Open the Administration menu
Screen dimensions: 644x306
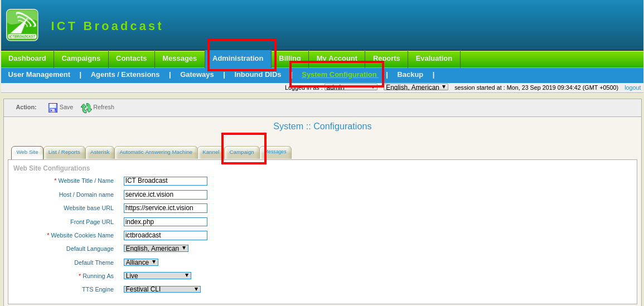tap(238, 59)
